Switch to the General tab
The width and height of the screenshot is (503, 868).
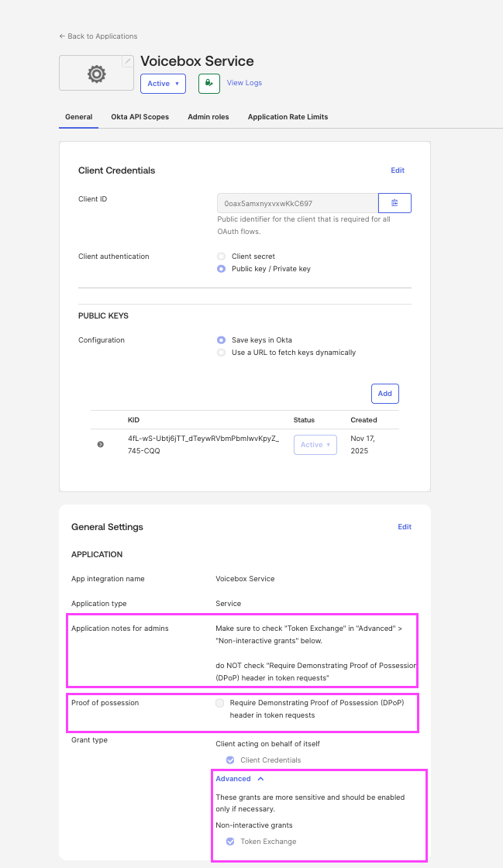pos(78,117)
